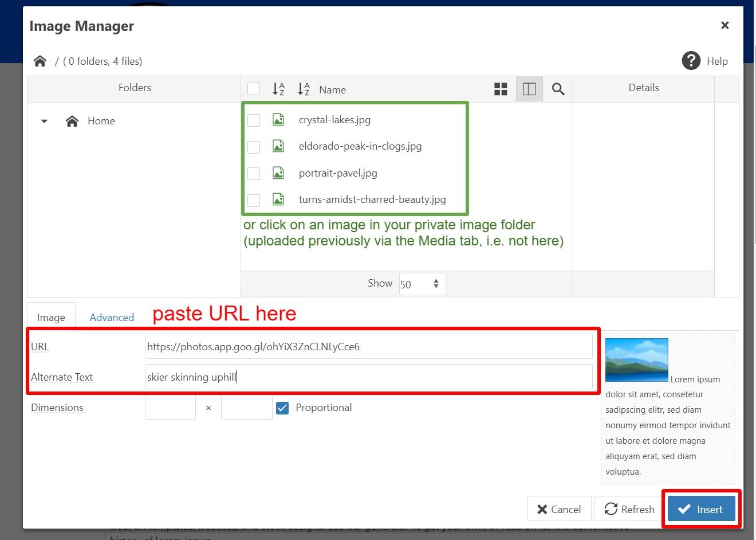Select file name eldorado-peak-in-clogs.jpg
This screenshot has width=756, height=540.
click(360, 146)
